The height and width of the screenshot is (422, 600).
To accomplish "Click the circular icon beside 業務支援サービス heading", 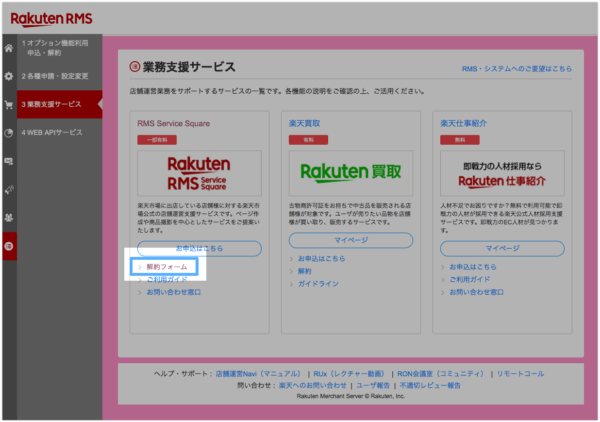I will coord(135,67).
